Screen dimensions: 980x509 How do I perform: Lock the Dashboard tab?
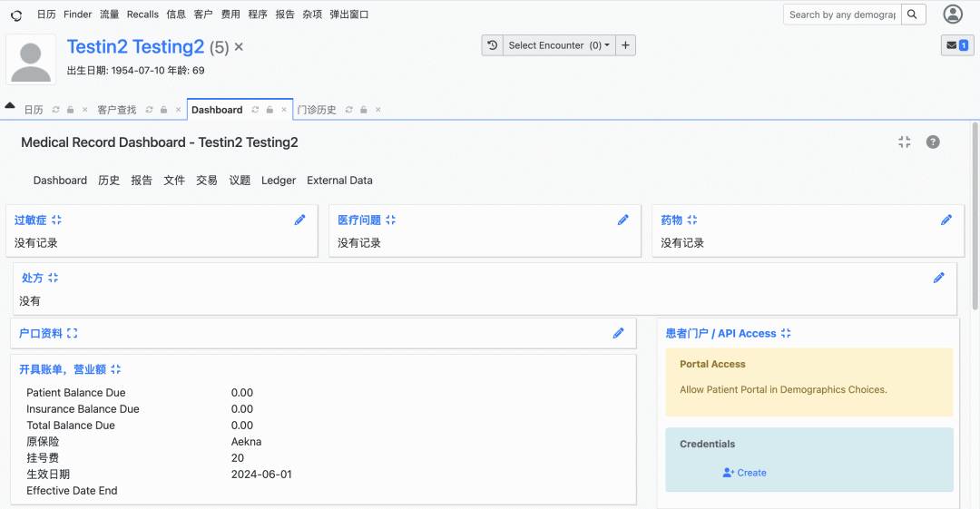269,110
